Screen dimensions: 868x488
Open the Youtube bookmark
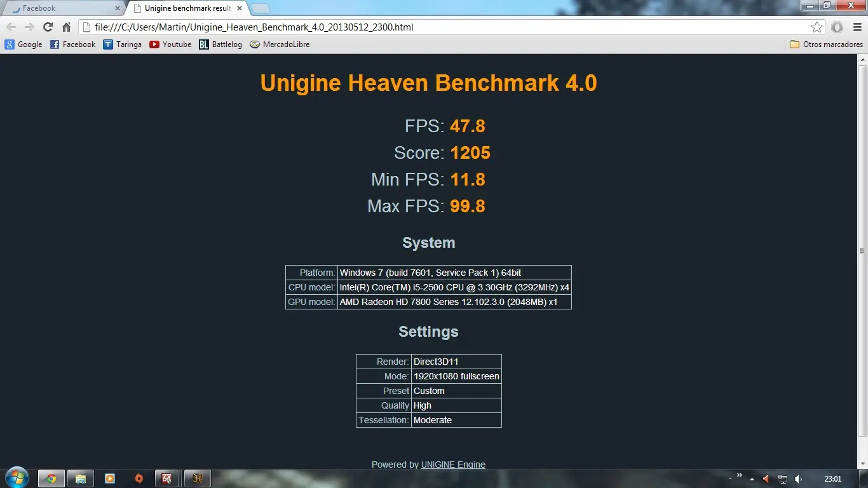170,44
